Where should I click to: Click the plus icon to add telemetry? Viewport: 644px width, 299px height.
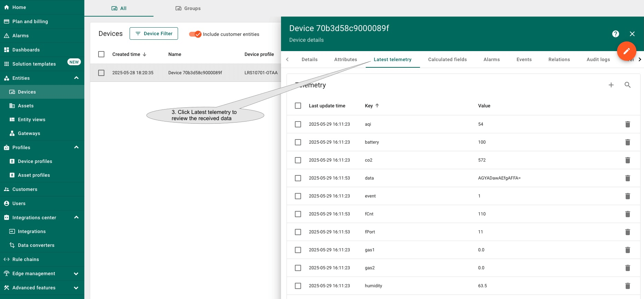(611, 85)
